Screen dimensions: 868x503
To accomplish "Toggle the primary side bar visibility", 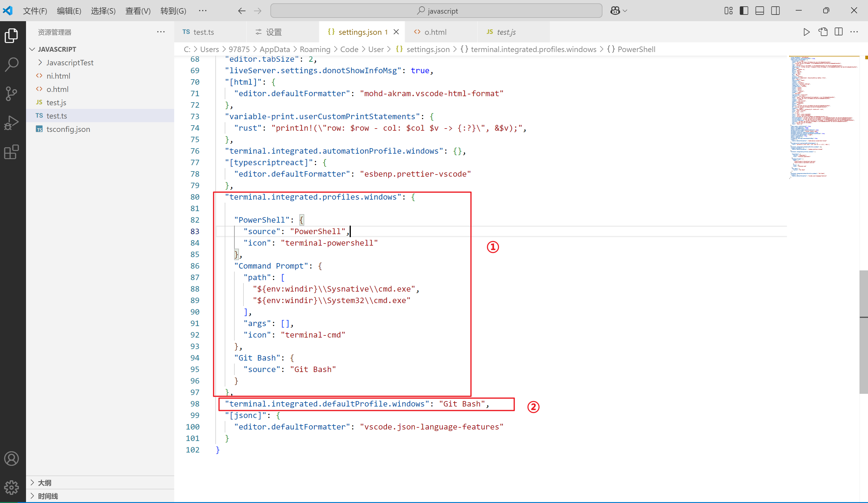I will tap(744, 11).
